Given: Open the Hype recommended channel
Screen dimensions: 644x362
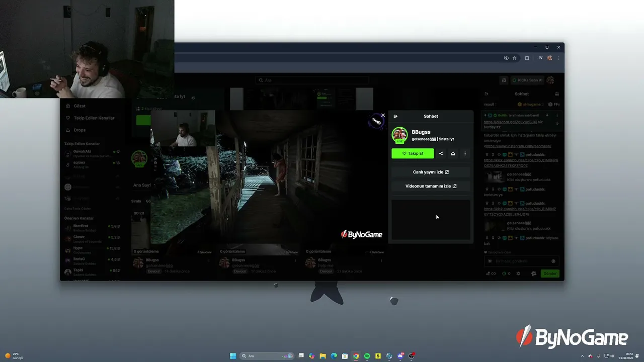Looking at the screenshot, I should click(92, 249).
